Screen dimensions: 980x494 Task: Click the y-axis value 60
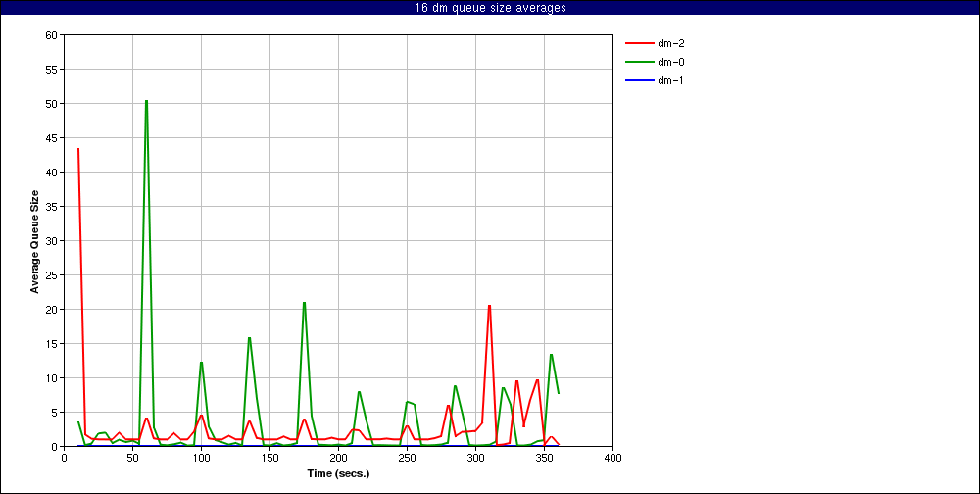(53, 35)
